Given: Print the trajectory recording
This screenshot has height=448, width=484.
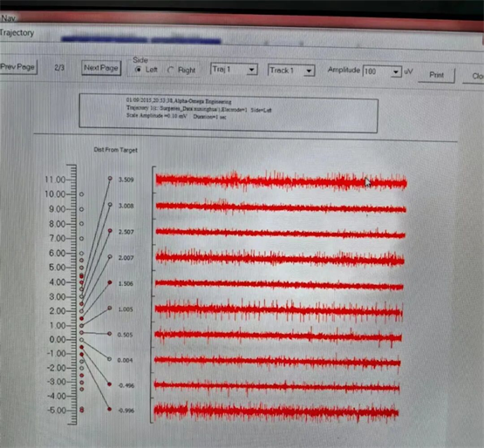Looking at the screenshot, I should 436,75.
